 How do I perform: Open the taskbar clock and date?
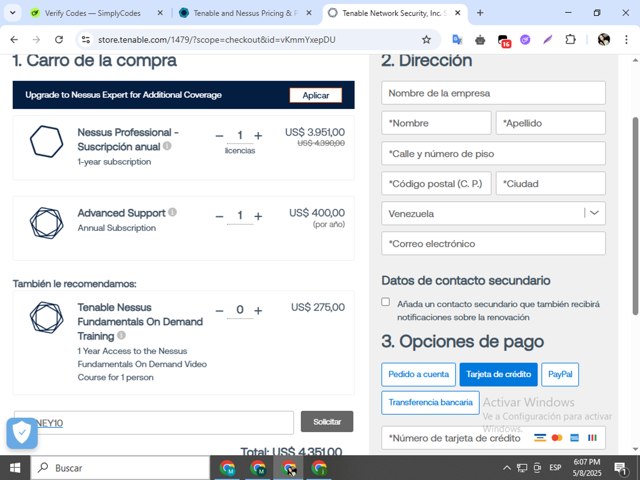pyautogui.click(x=587, y=468)
